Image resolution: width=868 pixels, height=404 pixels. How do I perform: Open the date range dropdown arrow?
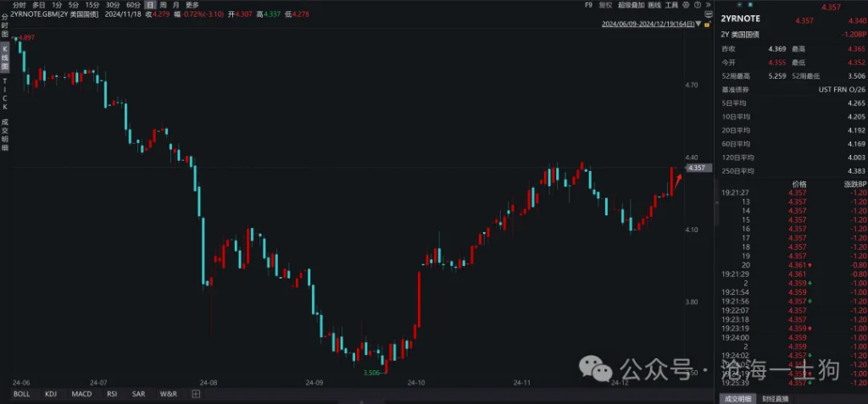[698, 25]
